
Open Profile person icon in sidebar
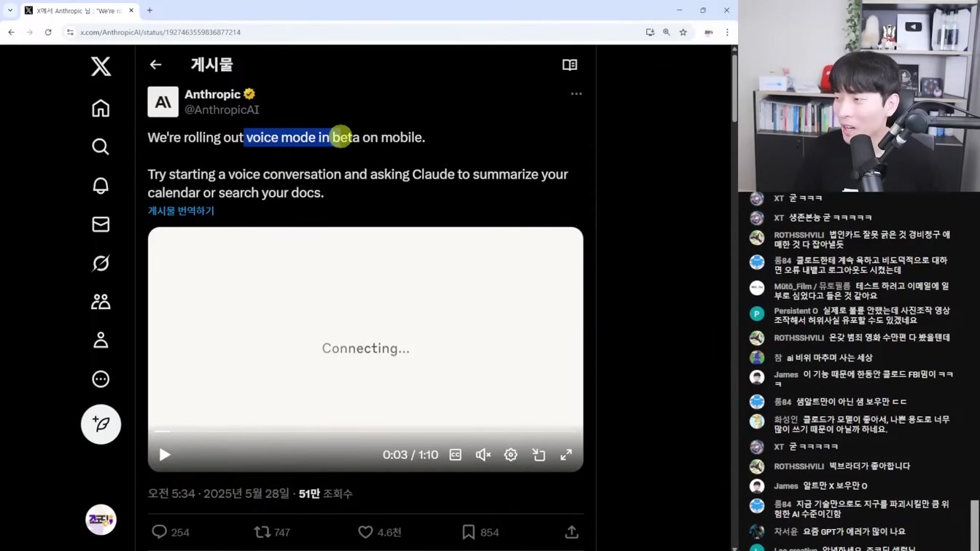[x=101, y=340]
